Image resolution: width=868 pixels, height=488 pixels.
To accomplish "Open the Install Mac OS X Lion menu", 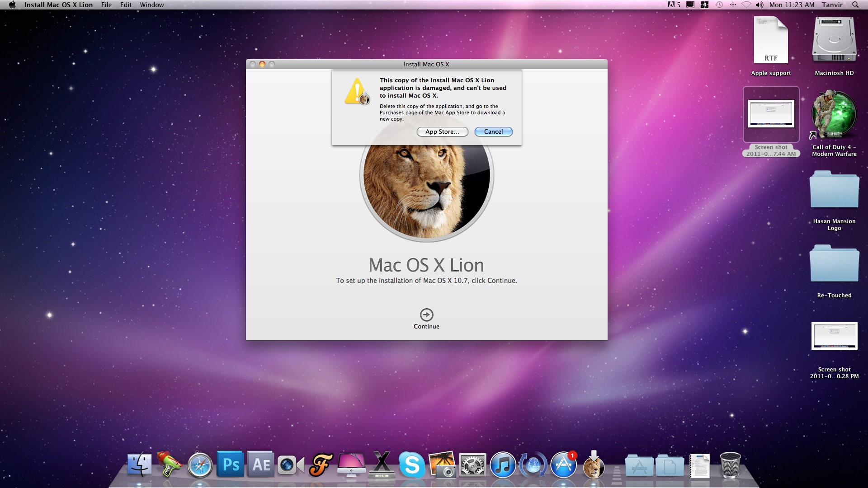I will pos(59,5).
